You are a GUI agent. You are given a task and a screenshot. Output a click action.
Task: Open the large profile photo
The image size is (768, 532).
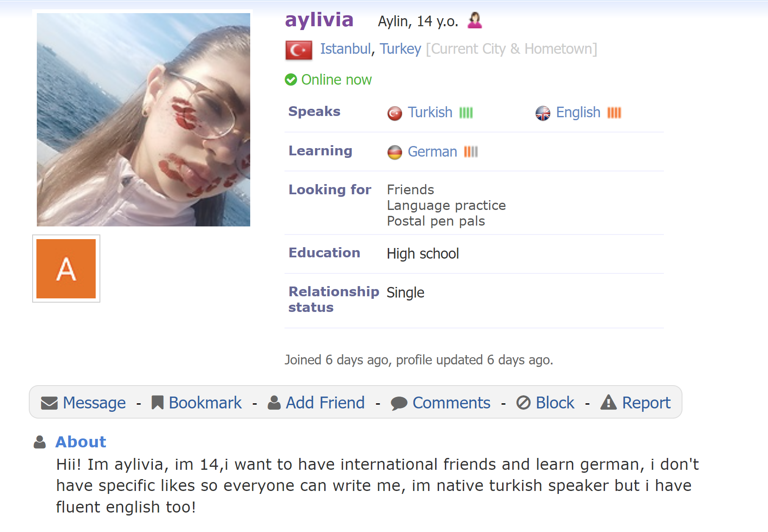click(144, 120)
